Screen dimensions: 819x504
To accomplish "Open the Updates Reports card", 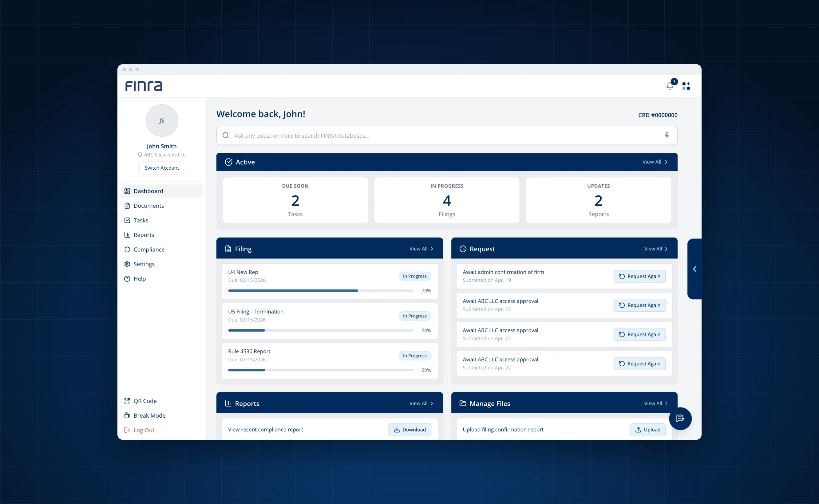I will coord(598,200).
